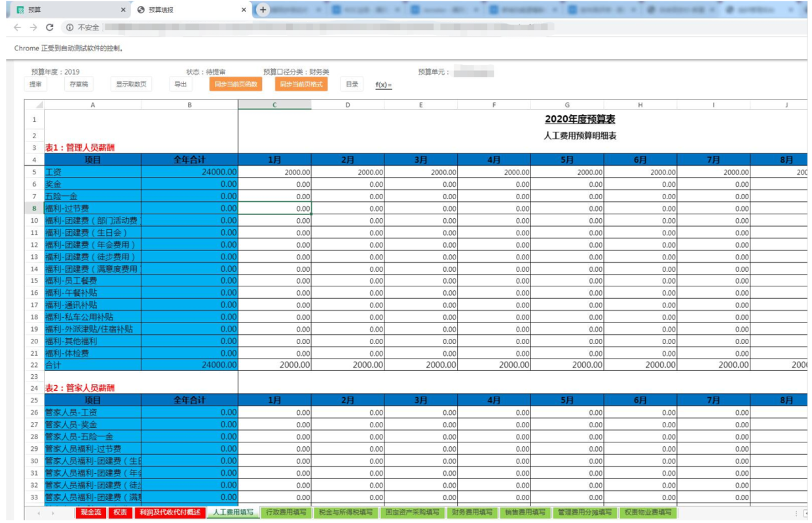
Task: Select row 5 header
Action: (x=35, y=172)
